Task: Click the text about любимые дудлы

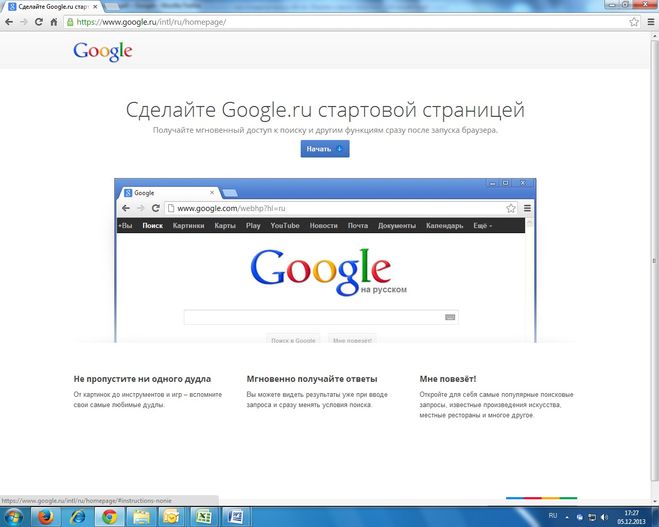Action: pos(148,400)
